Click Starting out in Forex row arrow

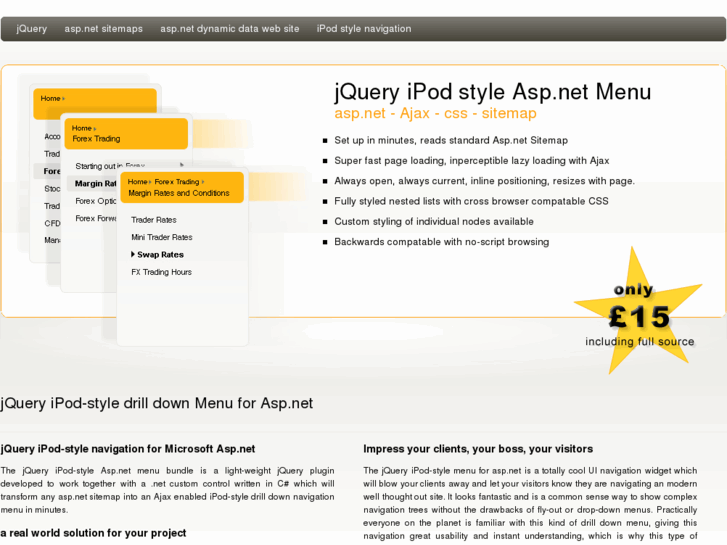(x=181, y=165)
